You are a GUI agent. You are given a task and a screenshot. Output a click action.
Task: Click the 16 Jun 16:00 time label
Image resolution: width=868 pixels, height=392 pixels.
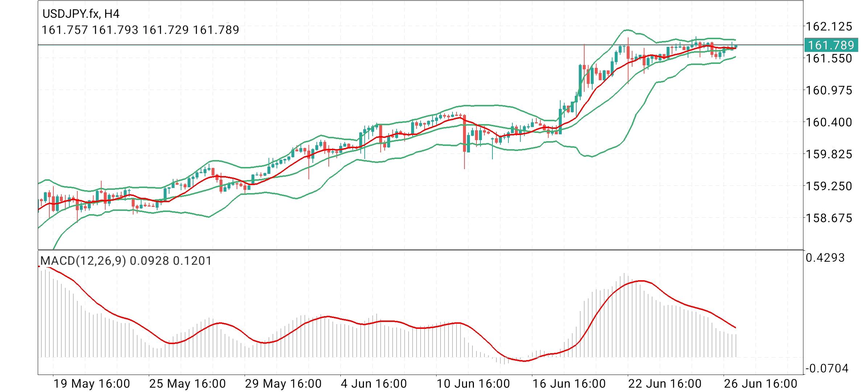pos(569,383)
